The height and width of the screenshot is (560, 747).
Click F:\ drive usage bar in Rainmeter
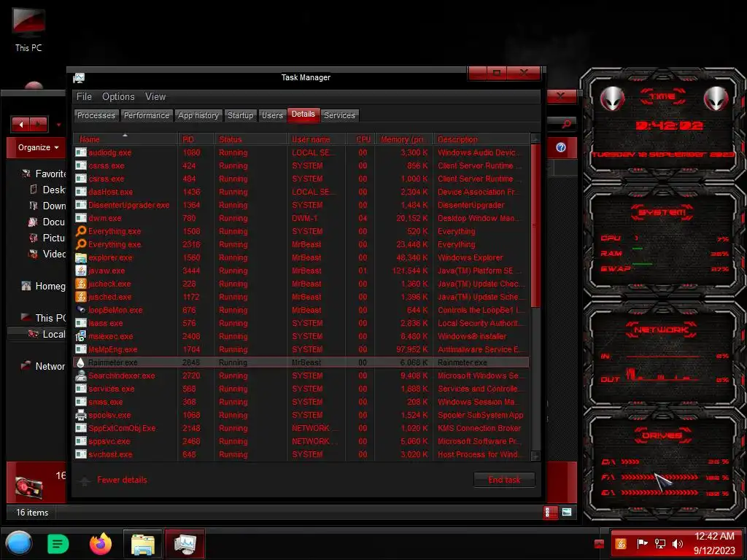tap(659, 477)
